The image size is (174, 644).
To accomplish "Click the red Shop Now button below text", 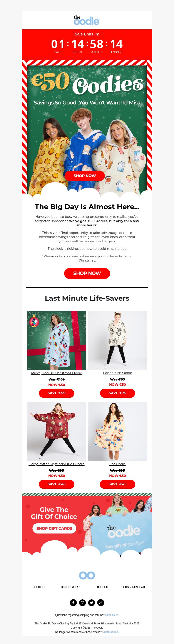I will click(x=87, y=273).
